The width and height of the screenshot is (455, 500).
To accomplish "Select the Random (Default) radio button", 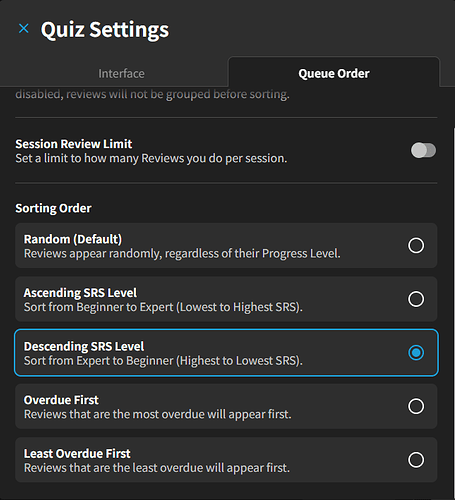I will click(416, 246).
